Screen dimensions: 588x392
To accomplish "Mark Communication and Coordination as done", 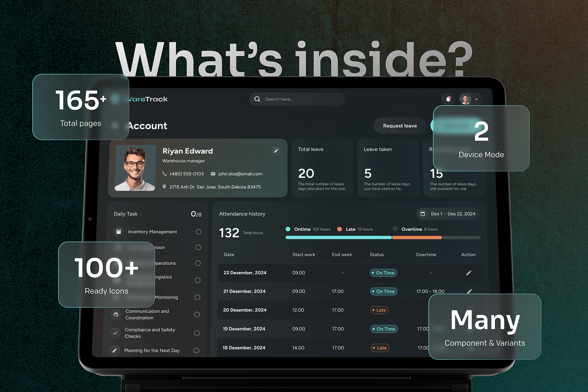I will tap(197, 315).
